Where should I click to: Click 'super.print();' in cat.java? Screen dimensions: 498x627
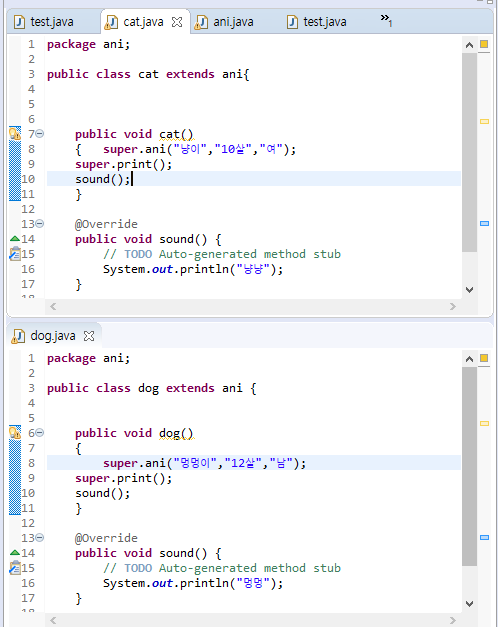(x=124, y=164)
